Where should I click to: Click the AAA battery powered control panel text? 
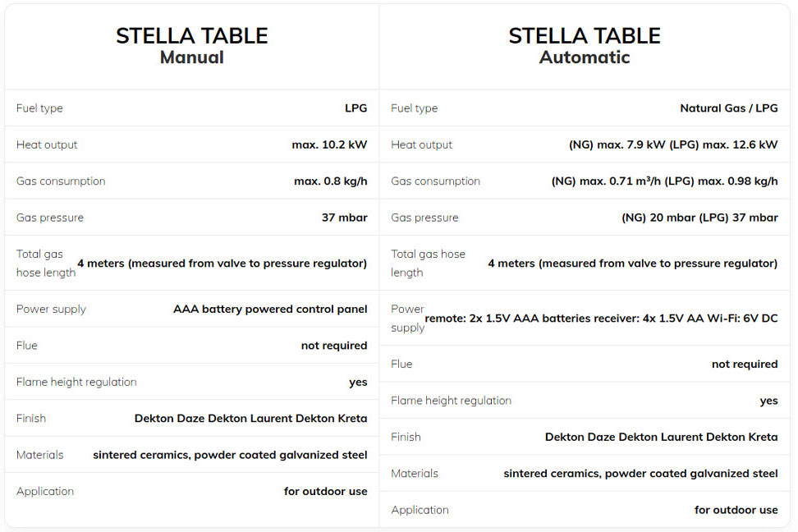coord(270,310)
